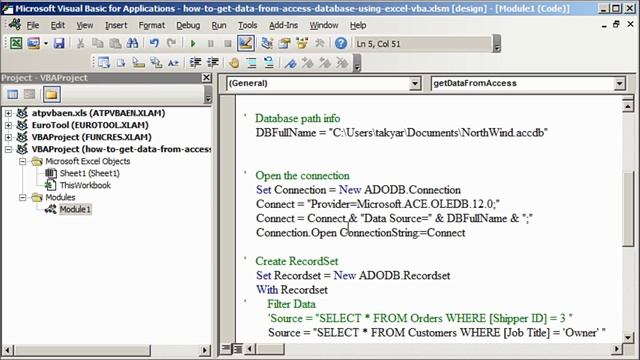Click Project panel horizontal scroll right arrow
Image resolution: width=640 pixels, height=360 pixels.
[204, 350]
